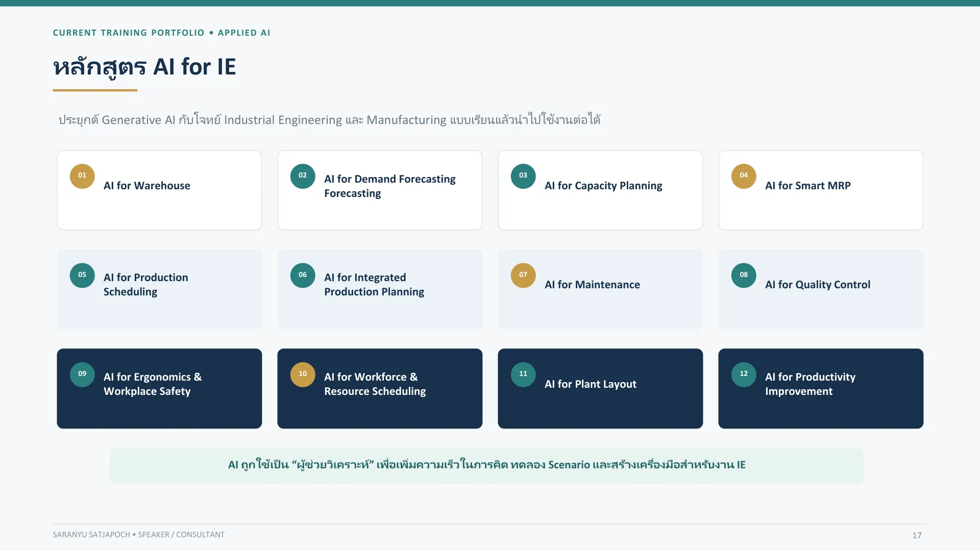
Task: Click the gold 01 number badge
Action: [x=82, y=176]
